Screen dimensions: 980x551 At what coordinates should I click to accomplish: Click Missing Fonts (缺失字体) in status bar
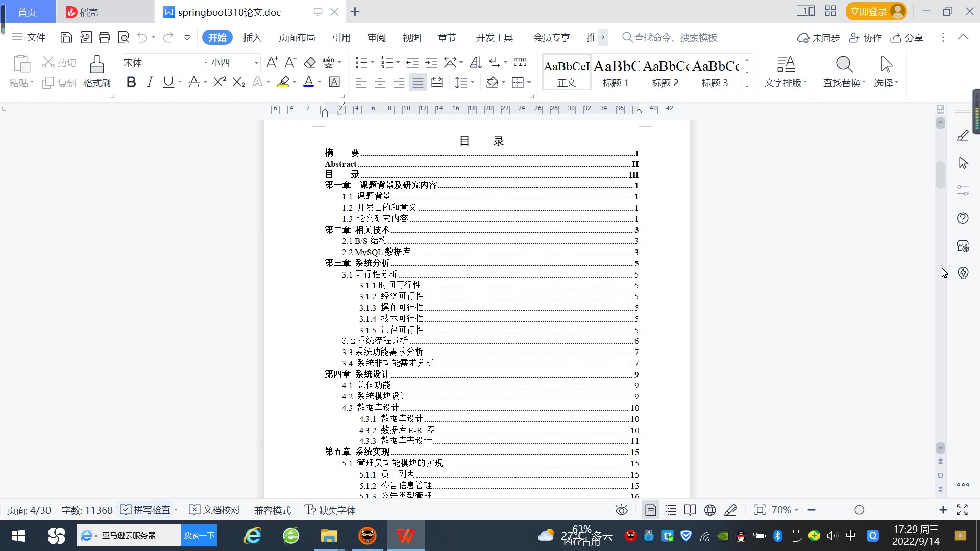(x=330, y=510)
